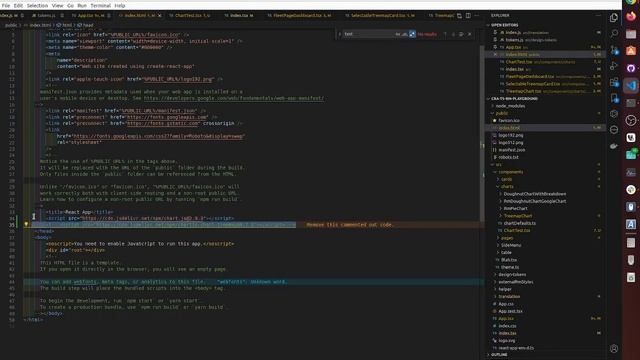Close the find widget
The image size is (640, 360).
coord(469,34)
